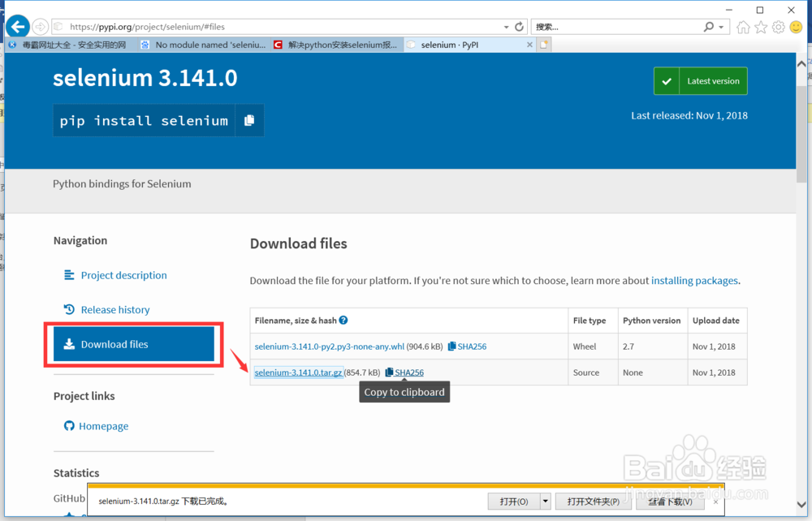Copy SHA256 icon for tar.gz file
Viewport: 812px width, 521px height.
pos(389,372)
